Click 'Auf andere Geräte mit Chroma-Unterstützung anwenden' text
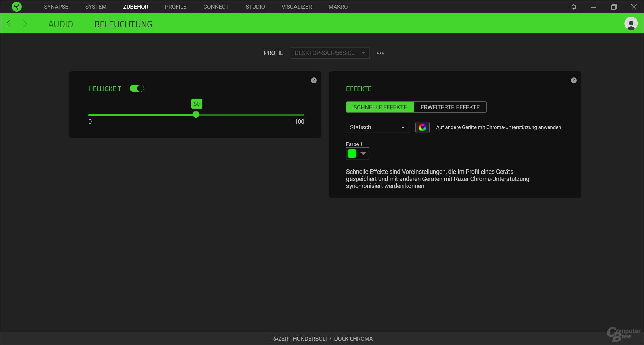The image size is (644, 345). point(498,127)
